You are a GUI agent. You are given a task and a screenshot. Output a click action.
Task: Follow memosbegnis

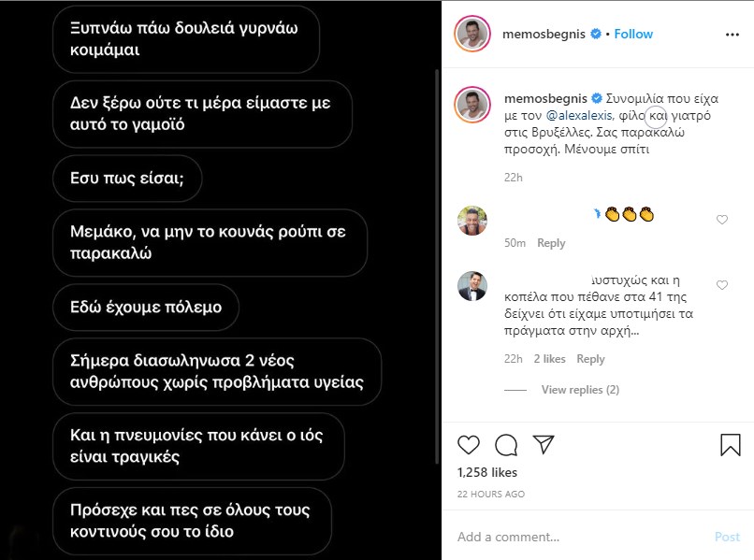click(x=633, y=34)
